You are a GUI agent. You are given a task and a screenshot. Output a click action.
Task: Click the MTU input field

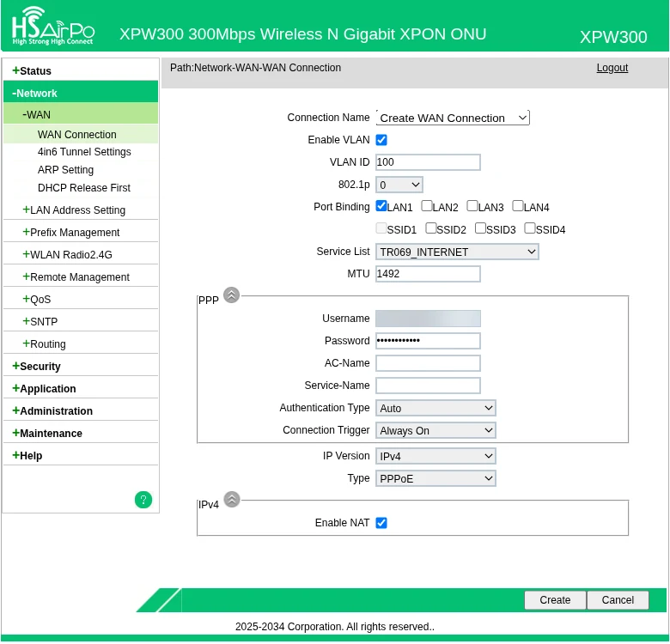[x=428, y=274]
